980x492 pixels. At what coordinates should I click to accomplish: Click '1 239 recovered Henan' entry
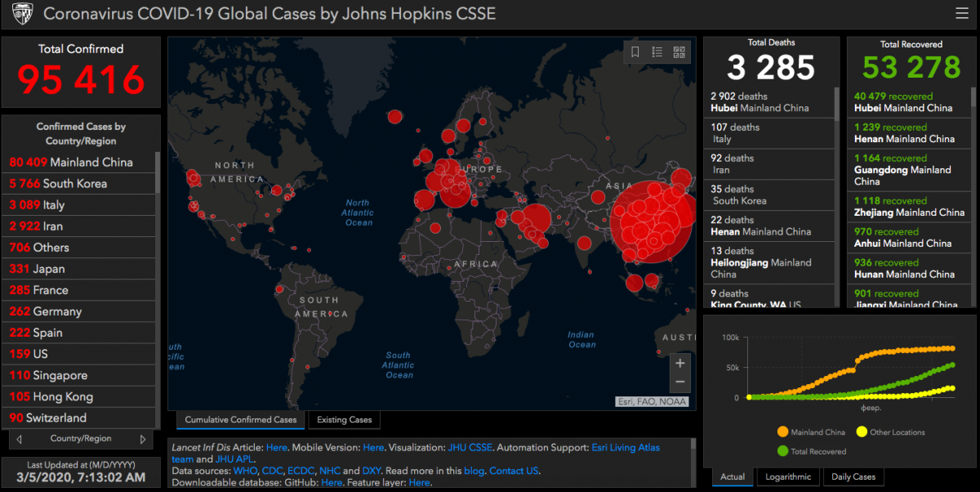tap(908, 133)
